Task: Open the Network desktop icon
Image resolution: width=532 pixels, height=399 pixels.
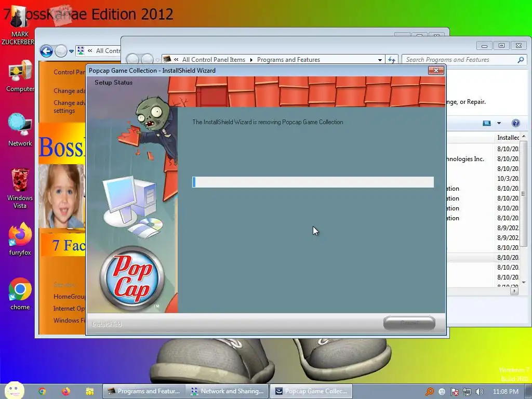Action: 20,130
